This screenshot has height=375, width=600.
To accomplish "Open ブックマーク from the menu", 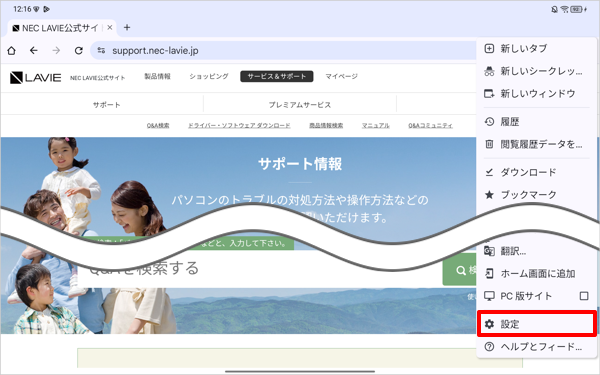I will (x=536, y=195).
